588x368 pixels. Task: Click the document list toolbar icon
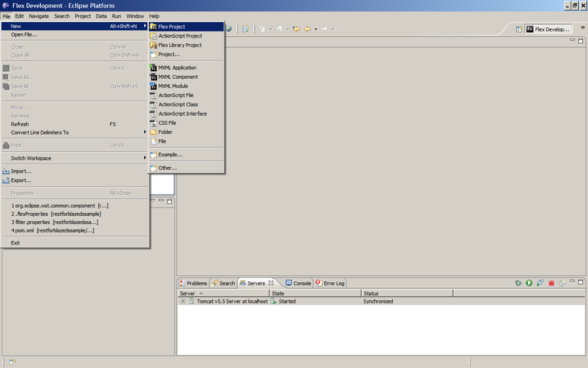click(x=245, y=29)
